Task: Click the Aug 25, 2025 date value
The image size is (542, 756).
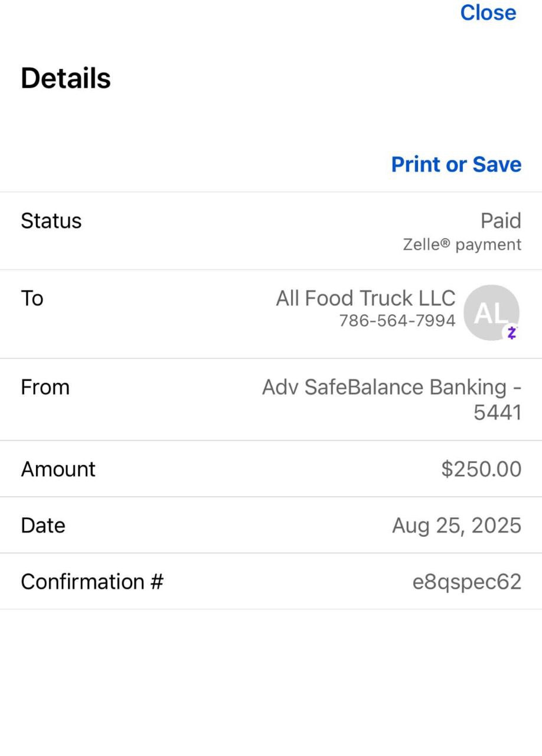Action: 456,525
